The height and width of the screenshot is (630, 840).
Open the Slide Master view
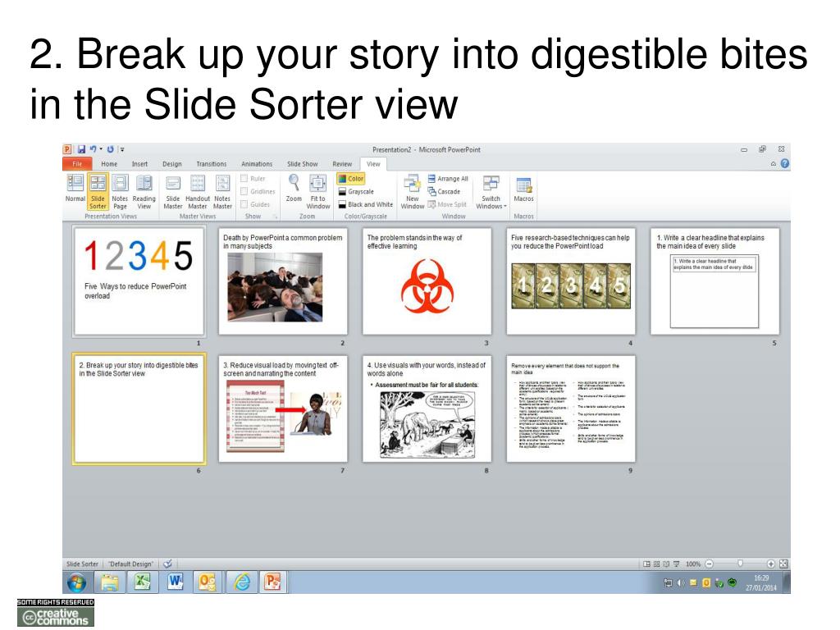tap(173, 191)
